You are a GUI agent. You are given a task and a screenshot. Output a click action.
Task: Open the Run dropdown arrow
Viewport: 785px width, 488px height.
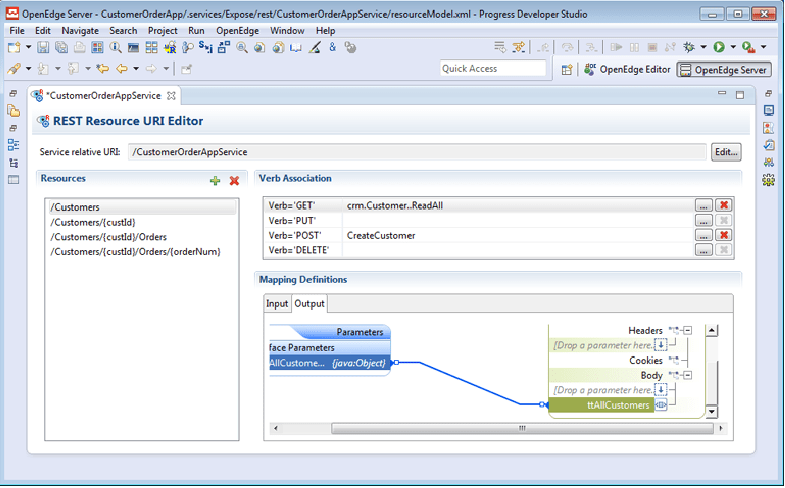733,47
